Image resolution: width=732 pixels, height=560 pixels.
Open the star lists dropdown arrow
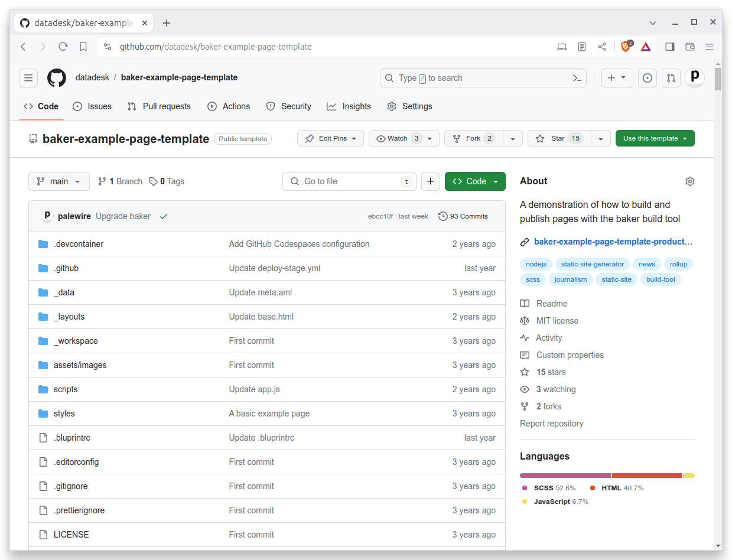[x=601, y=138]
